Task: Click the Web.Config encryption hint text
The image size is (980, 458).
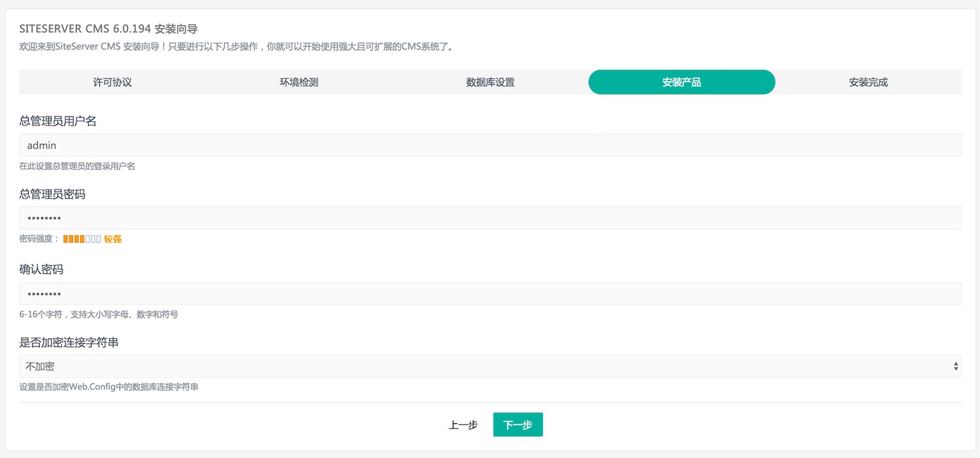Action: 109,387
